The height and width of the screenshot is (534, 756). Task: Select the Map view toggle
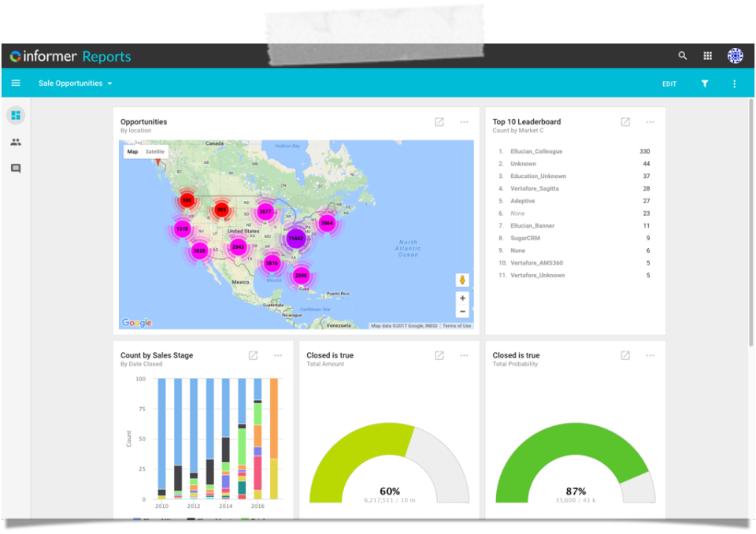(132, 151)
